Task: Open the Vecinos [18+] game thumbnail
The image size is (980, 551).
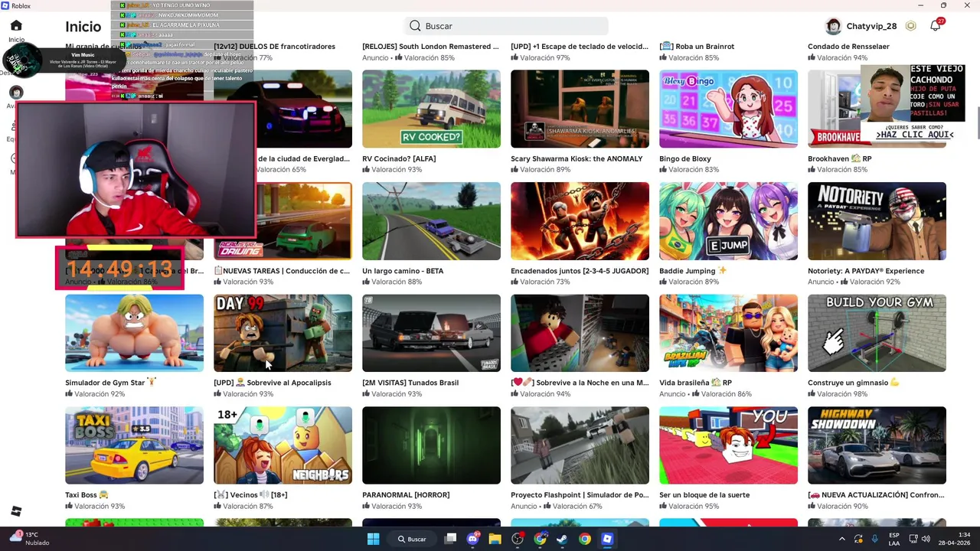Action: tap(283, 445)
